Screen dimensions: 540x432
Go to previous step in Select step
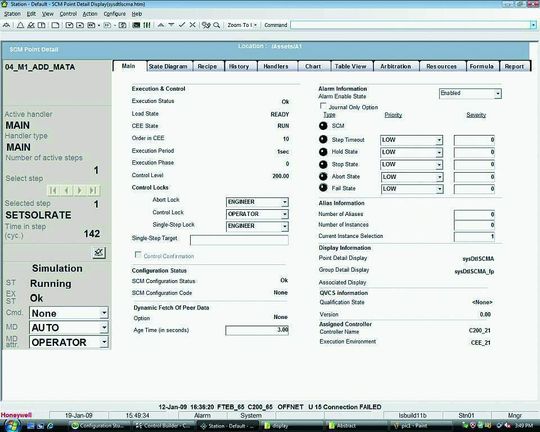click(67, 190)
